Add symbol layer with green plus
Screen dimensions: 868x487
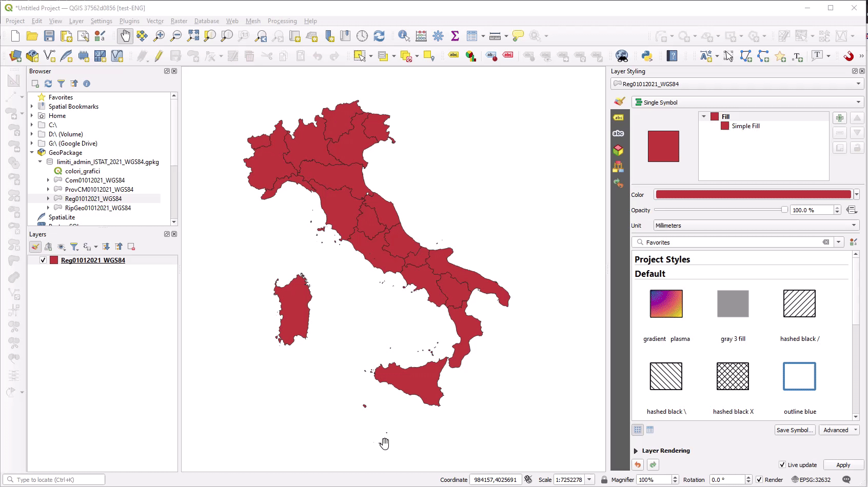839,118
